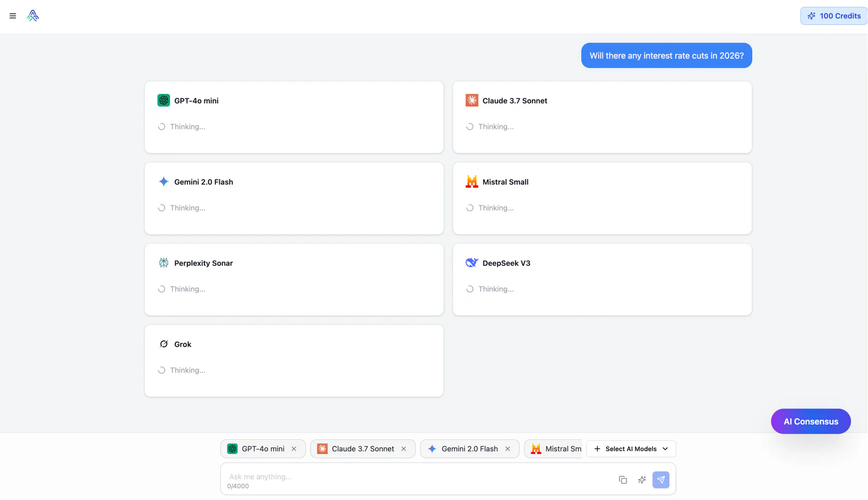
Task: Click the Mistral Small card logo
Action: click(472, 182)
